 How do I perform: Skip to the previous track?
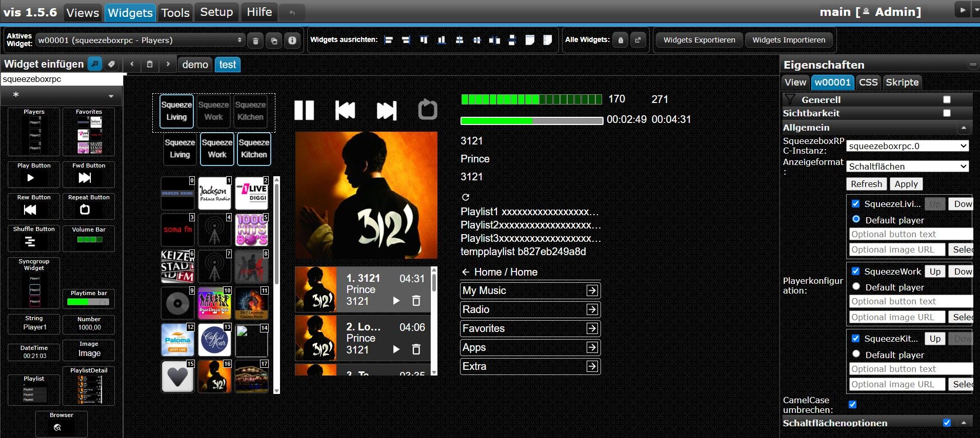coord(345,110)
